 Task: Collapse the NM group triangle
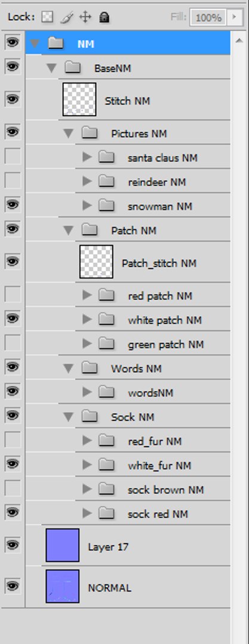point(35,43)
